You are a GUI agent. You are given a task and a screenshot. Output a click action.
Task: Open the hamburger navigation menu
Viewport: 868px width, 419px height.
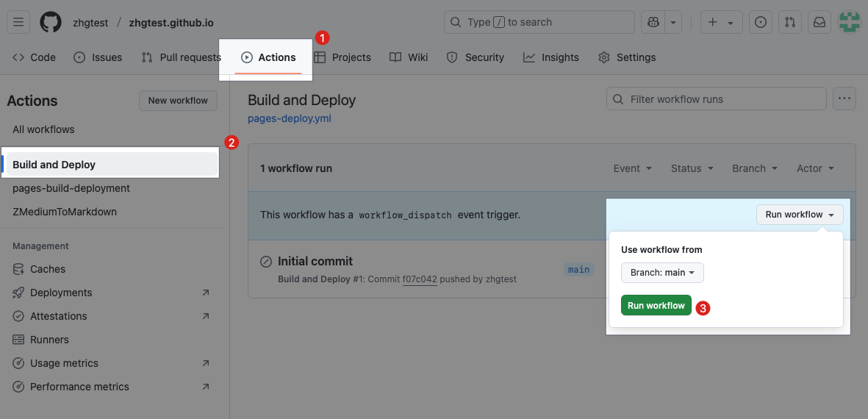tap(18, 22)
